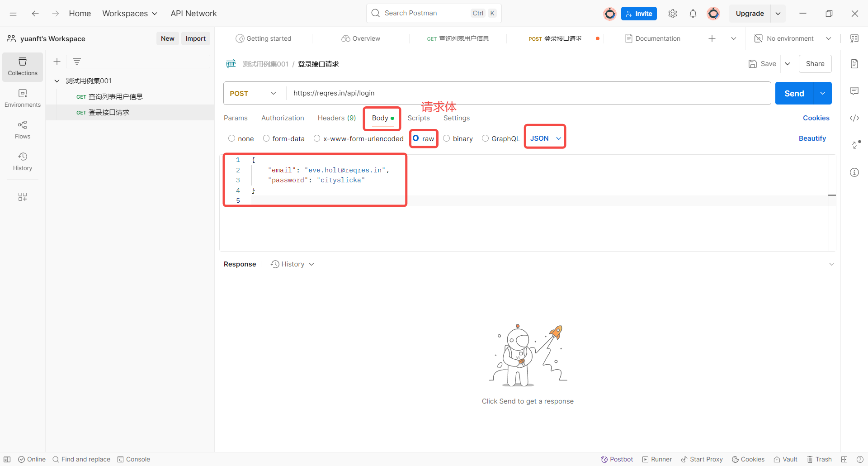Open the Environments sidebar panel
868x466 pixels.
click(x=23, y=98)
